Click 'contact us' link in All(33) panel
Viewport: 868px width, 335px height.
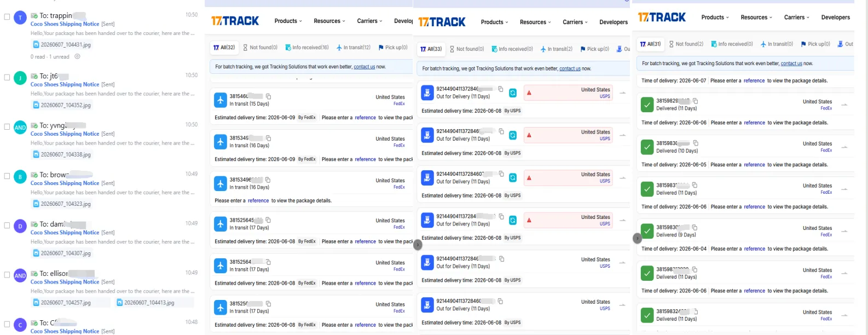(570, 68)
